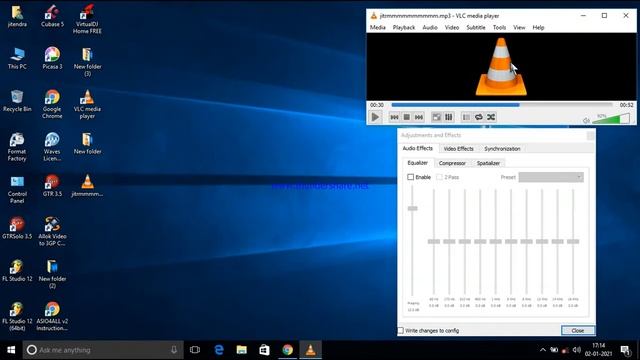Toggle loop mode in VLC
640x360 pixels.
[479, 117]
